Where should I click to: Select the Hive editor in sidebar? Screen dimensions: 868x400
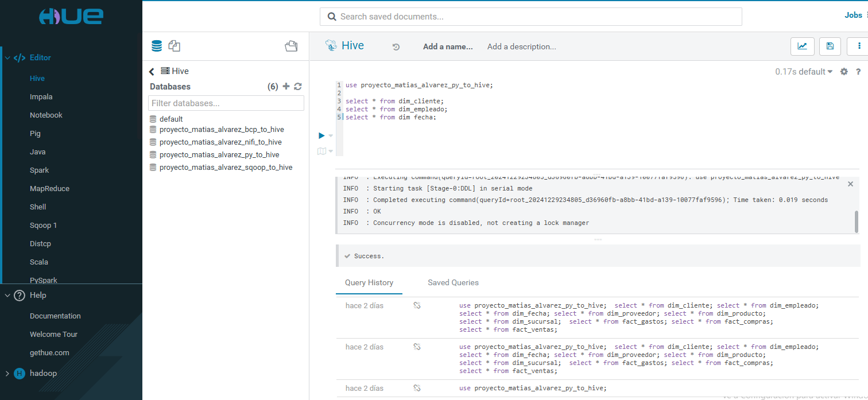click(37, 79)
